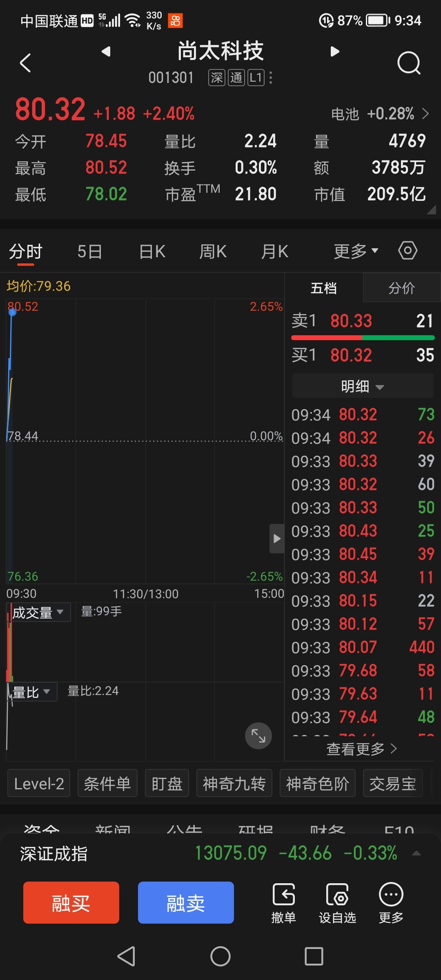Select the 5日 chart tab
The width and height of the screenshot is (441, 980).
tap(89, 252)
